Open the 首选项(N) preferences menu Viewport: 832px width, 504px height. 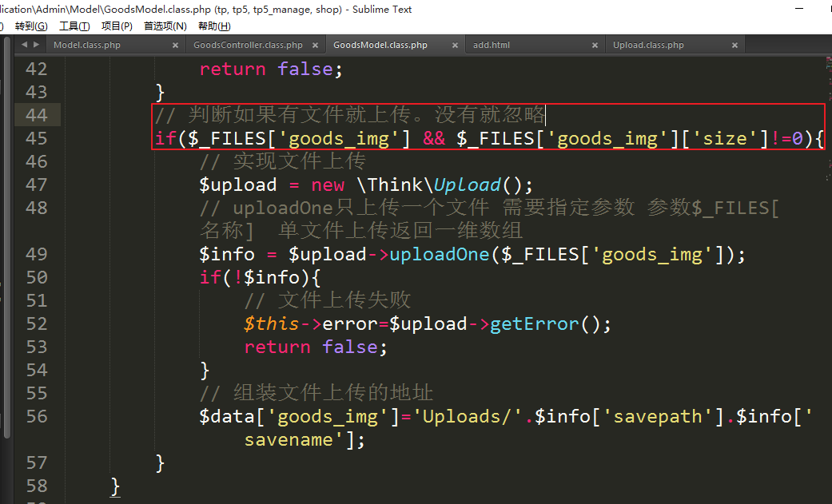[165, 26]
